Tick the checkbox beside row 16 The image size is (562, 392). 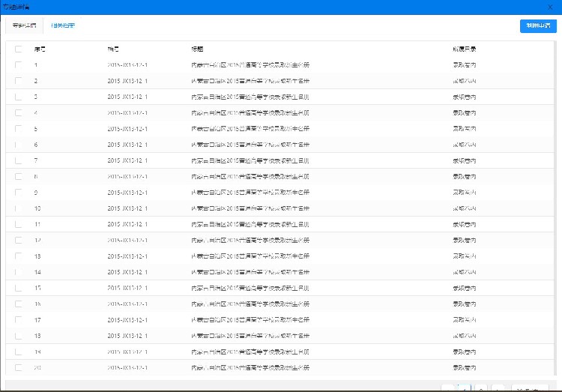tap(19, 304)
